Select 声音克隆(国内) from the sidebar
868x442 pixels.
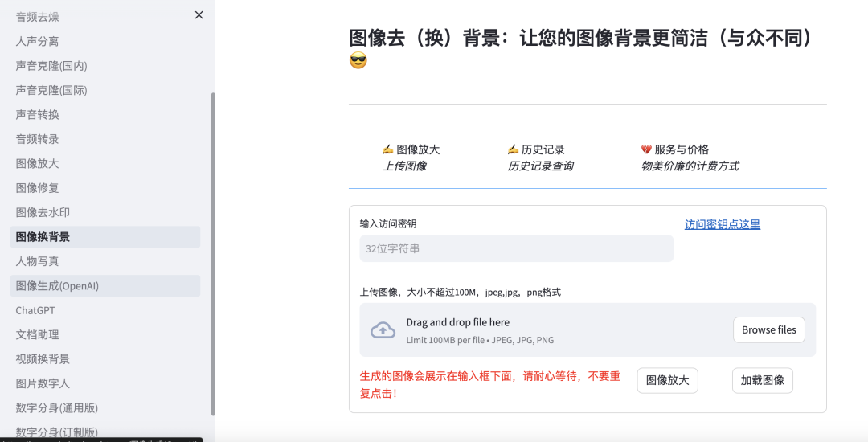tap(51, 66)
